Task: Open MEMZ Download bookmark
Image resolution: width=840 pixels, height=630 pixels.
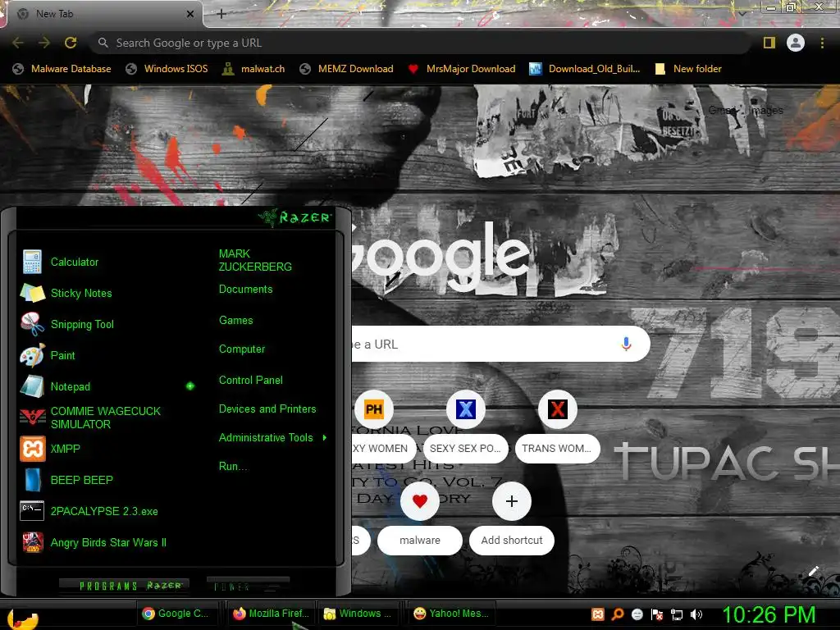Action: (x=347, y=69)
